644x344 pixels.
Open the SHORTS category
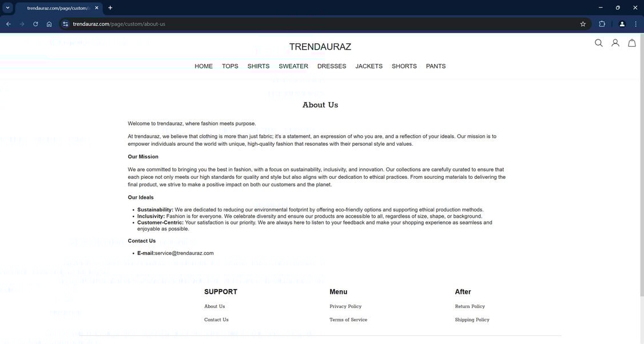(404, 66)
